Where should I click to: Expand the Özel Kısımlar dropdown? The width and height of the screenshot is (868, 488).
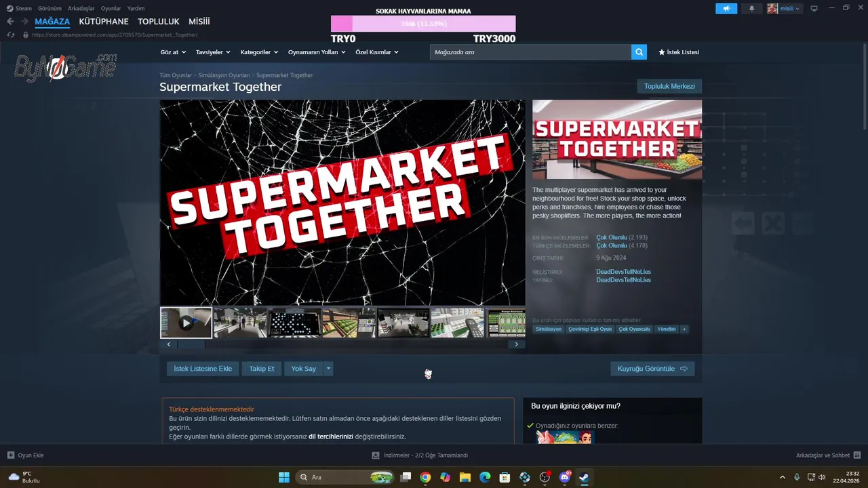(377, 52)
